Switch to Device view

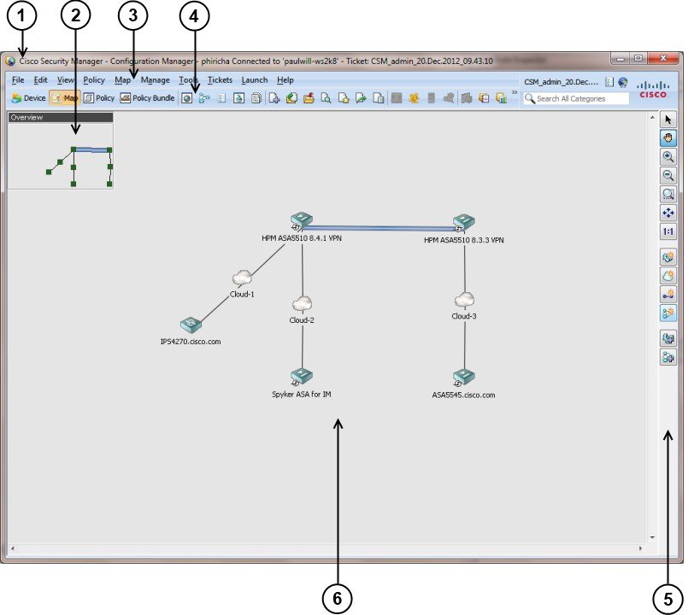(x=28, y=98)
